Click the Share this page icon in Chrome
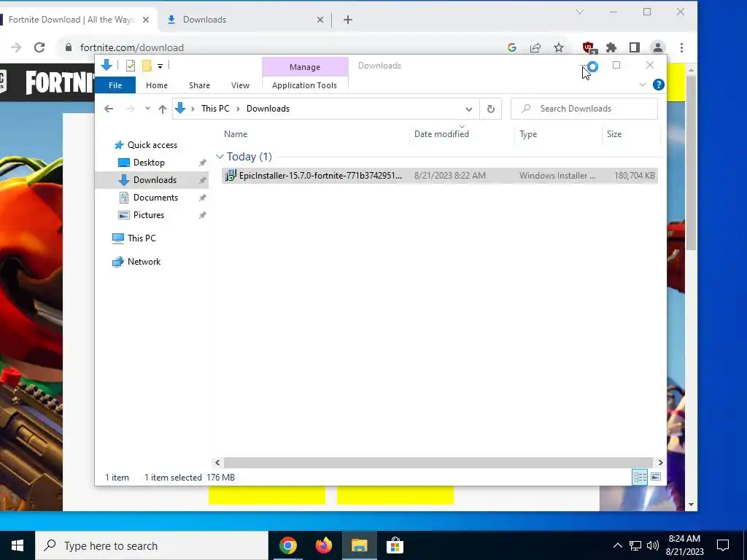The height and width of the screenshot is (560, 747). tap(535, 47)
